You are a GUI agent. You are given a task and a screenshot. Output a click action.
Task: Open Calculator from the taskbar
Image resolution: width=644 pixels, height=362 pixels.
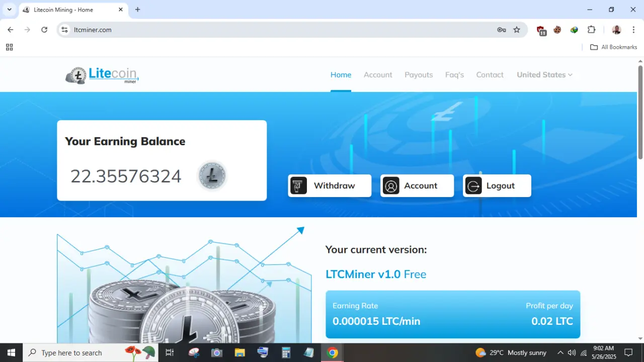pyautogui.click(x=286, y=352)
